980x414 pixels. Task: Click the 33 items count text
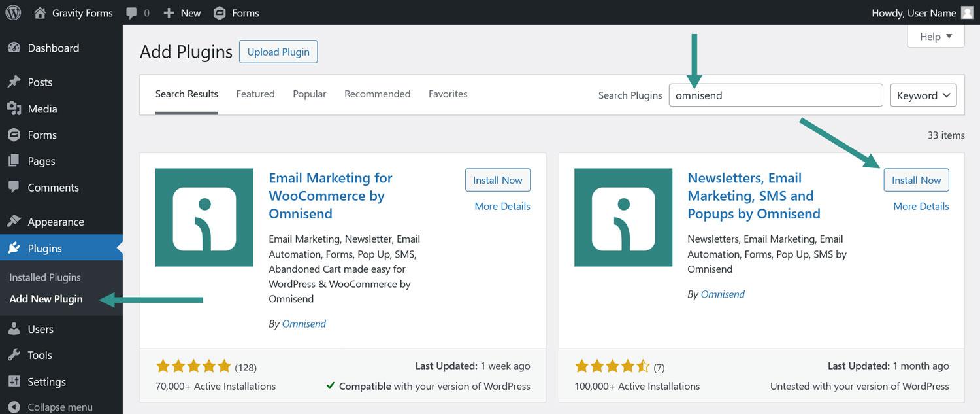[946, 135]
